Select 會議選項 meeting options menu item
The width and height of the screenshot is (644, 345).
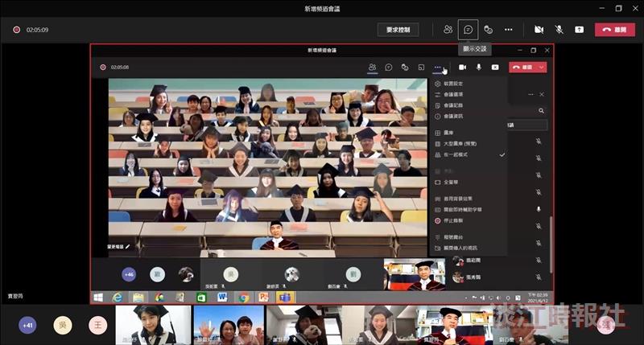[x=469, y=94]
